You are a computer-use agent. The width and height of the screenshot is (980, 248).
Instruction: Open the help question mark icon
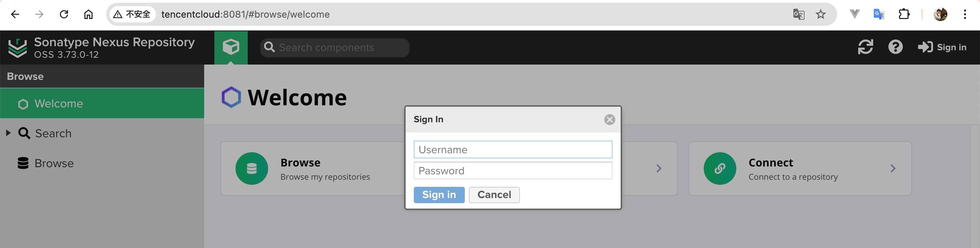895,48
